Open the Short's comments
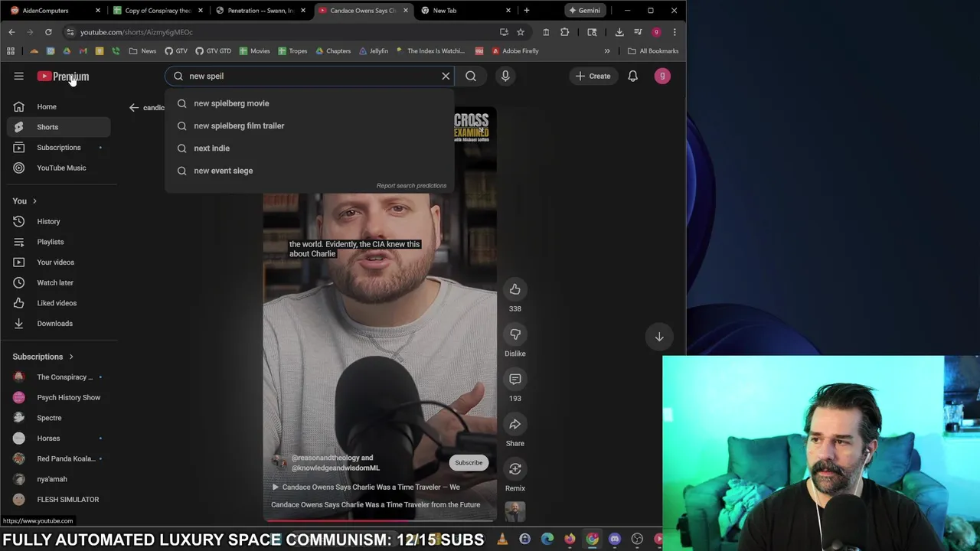 [x=515, y=379]
